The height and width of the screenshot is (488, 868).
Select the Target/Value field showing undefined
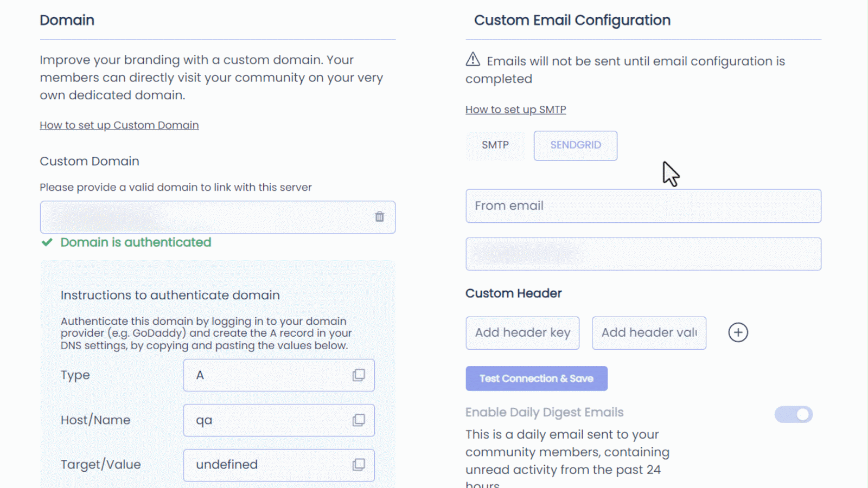(279, 465)
